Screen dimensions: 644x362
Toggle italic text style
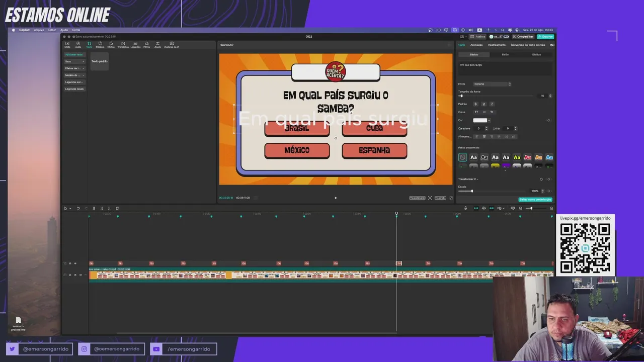[492, 104]
